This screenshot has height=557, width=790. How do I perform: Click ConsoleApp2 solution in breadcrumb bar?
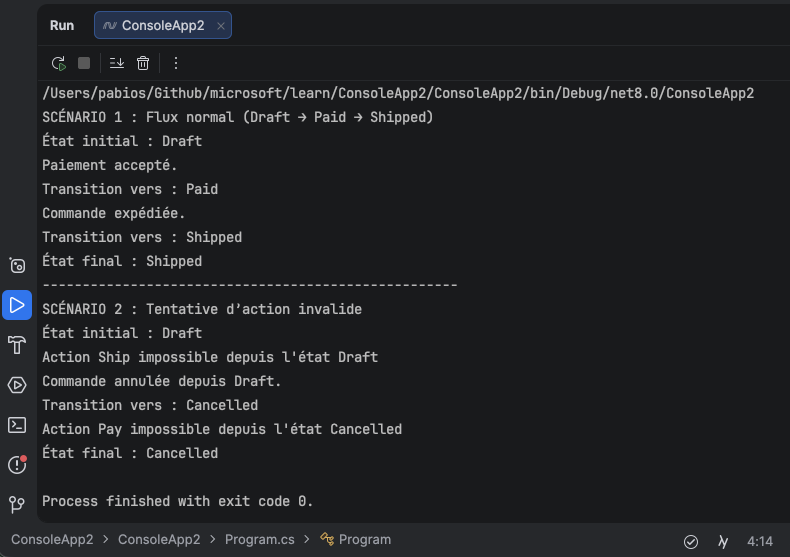[52, 539]
